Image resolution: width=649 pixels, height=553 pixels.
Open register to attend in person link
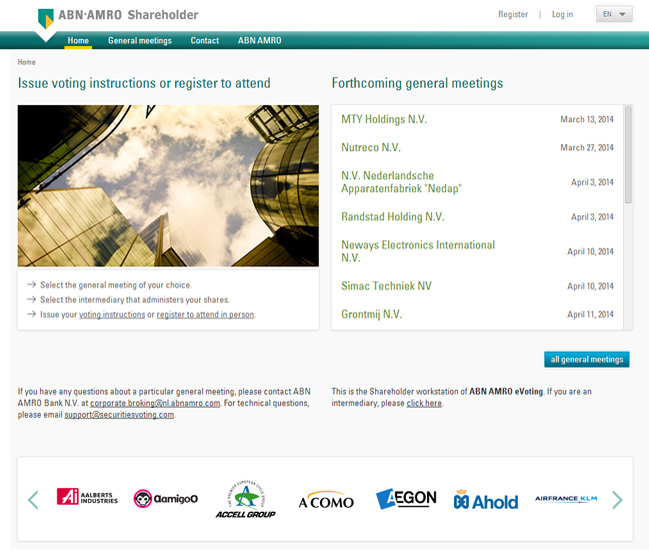205,315
